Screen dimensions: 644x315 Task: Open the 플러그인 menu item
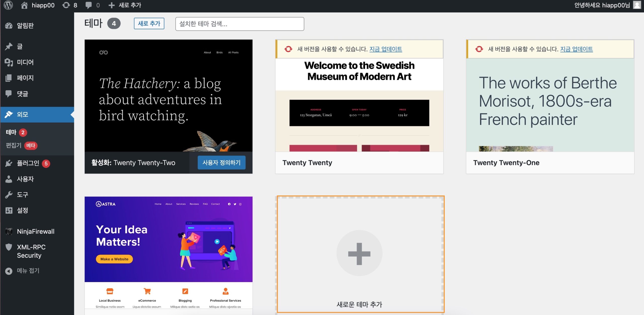click(x=37, y=163)
